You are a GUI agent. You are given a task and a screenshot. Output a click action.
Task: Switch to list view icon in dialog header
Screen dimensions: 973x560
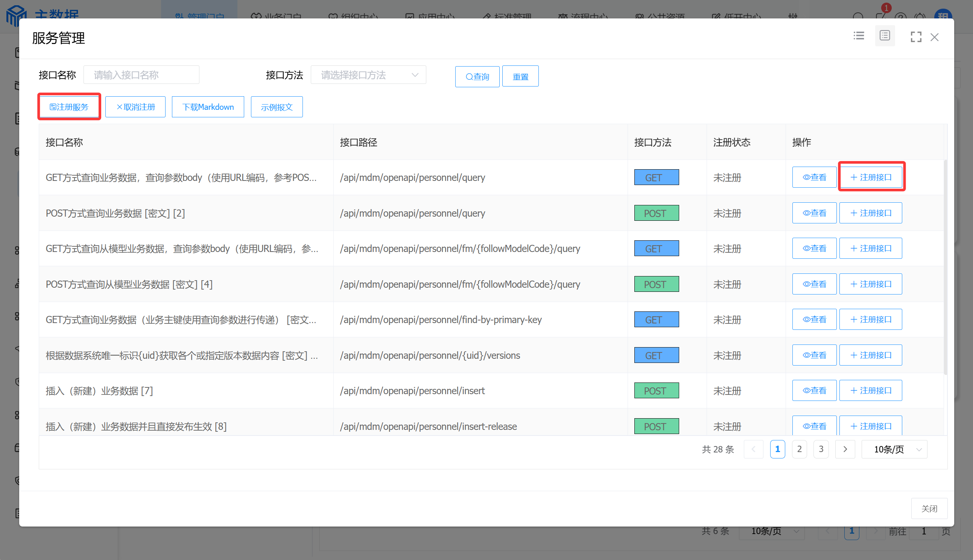coord(858,36)
